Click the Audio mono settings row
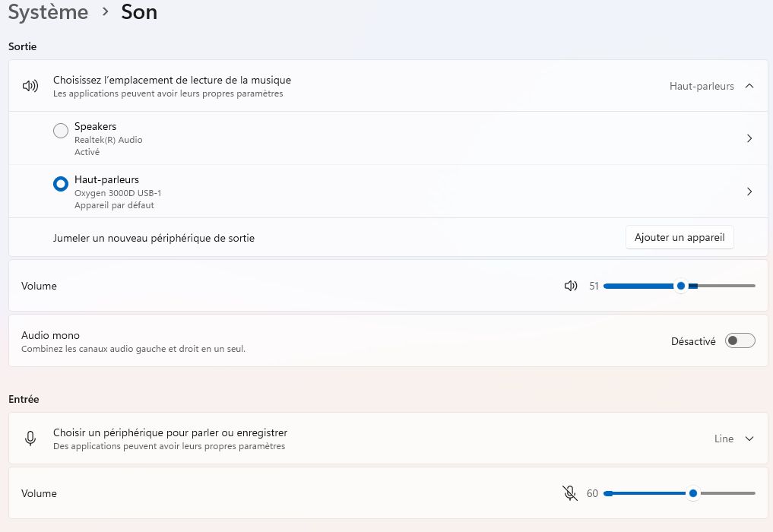Image resolution: width=773 pixels, height=532 pixels. (304, 341)
